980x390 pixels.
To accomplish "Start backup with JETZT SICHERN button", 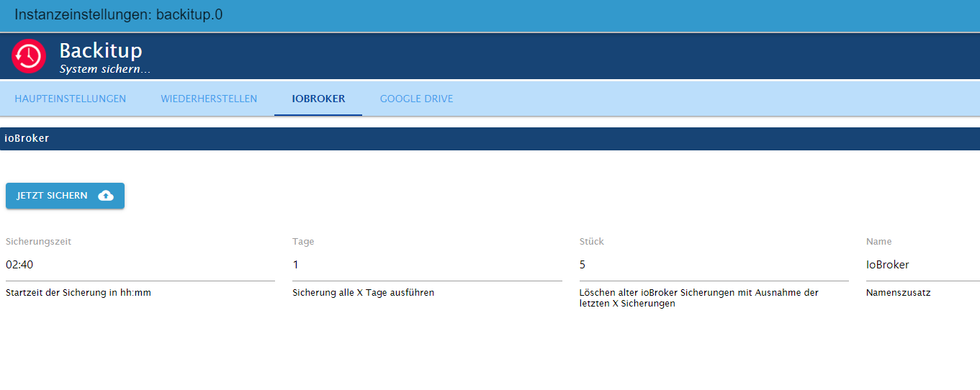I will pyautogui.click(x=65, y=196).
